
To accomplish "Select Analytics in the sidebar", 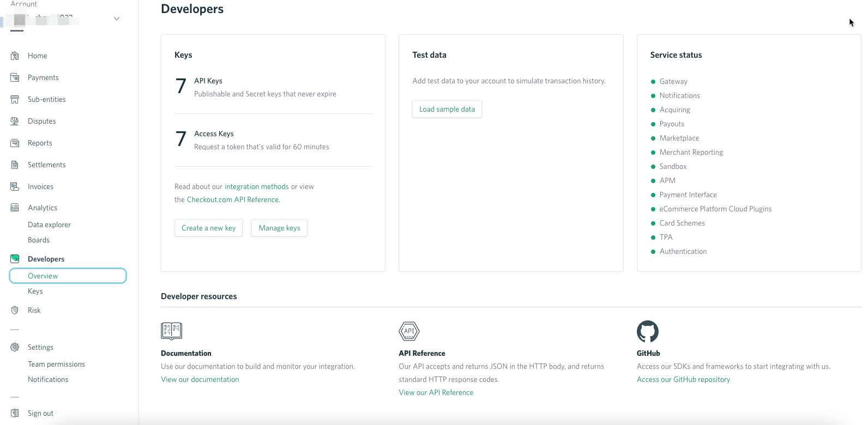I will tap(43, 208).
